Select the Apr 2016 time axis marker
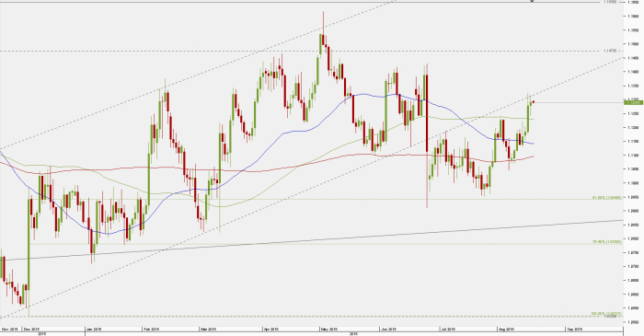The width and height of the screenshot is (644, 336). (271, 329)
